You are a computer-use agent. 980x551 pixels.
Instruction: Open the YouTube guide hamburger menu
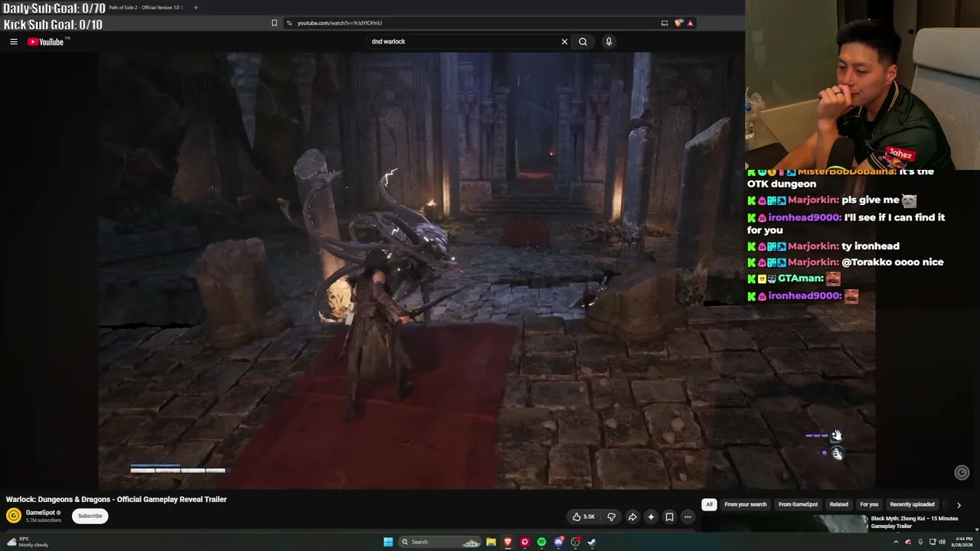point(14,42)
